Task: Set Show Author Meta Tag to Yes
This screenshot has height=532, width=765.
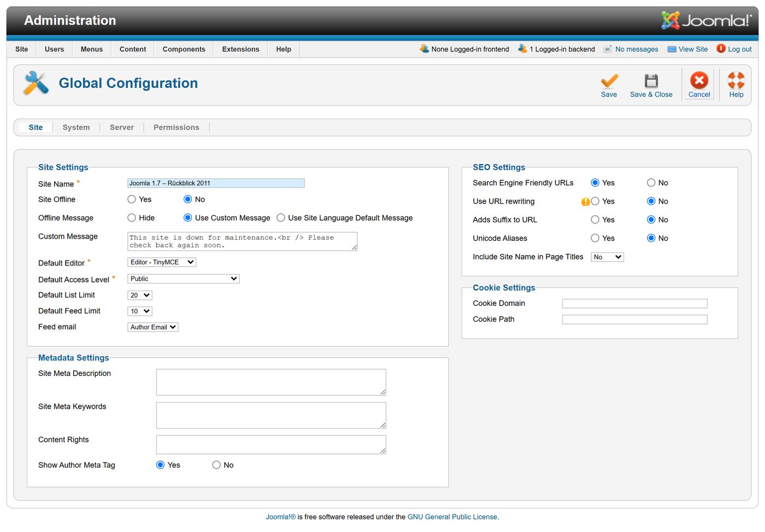Action: [x=160, y=465]
